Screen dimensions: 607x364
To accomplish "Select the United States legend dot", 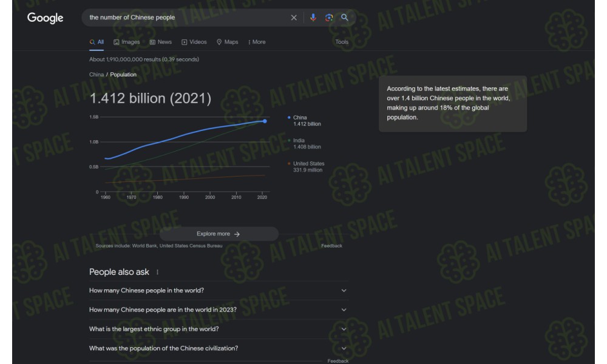I will click(x=289, y=164).
